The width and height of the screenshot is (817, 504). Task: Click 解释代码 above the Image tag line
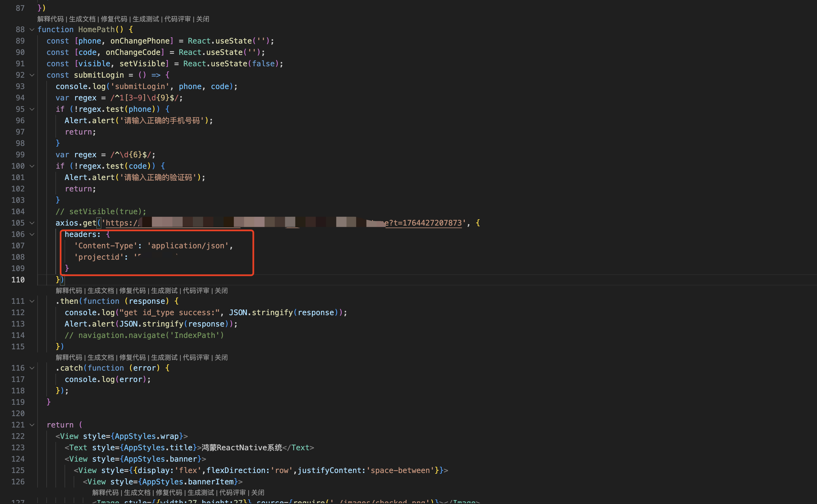click(x=105, y=493)
